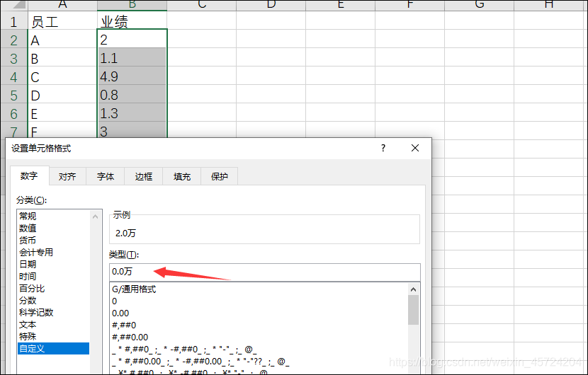Click the help question mark in dialog
Image resolution: width=588 pixels, height=375 pixels.
pyautogui.click(x=383, y=148)
